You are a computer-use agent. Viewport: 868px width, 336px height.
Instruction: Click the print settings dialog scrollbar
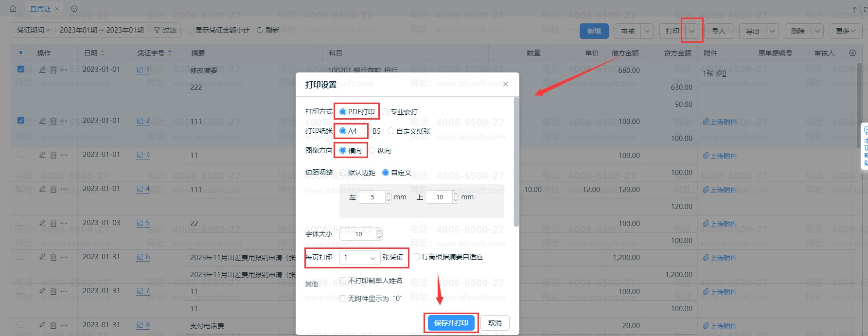(516, 161)
